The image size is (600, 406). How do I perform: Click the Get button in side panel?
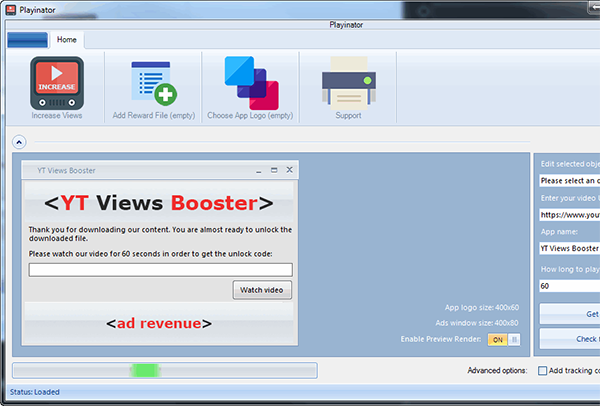coord(569,314)
